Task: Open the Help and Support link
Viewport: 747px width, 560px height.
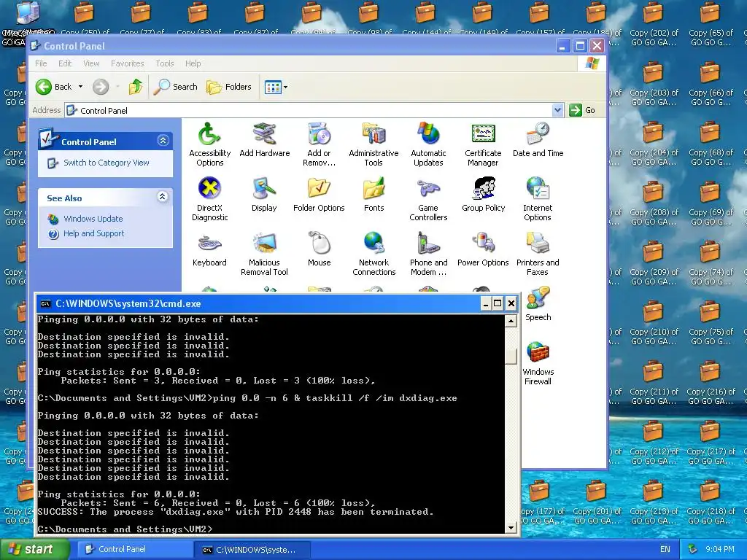Action: point(93,233)
